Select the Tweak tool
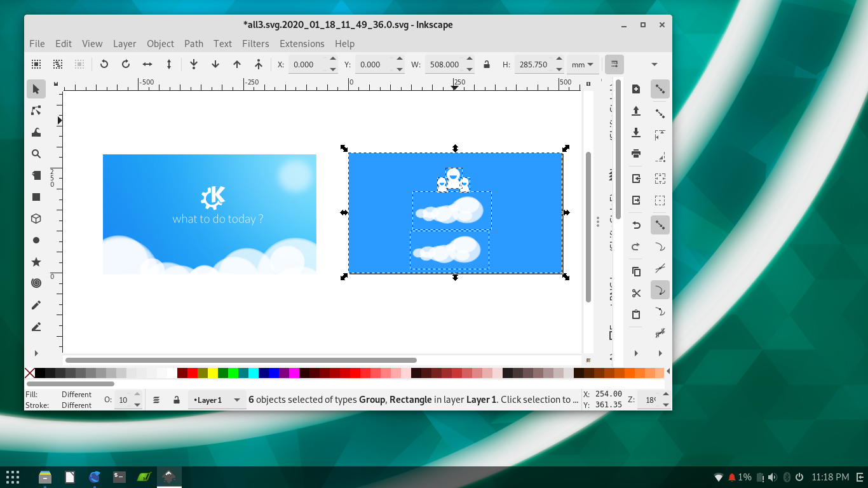The height and width of the screenshot is (488, 868). (x=36, y=132)
